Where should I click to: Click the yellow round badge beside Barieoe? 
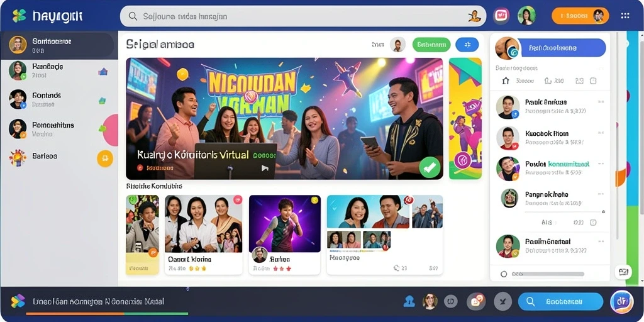[105, 158]
